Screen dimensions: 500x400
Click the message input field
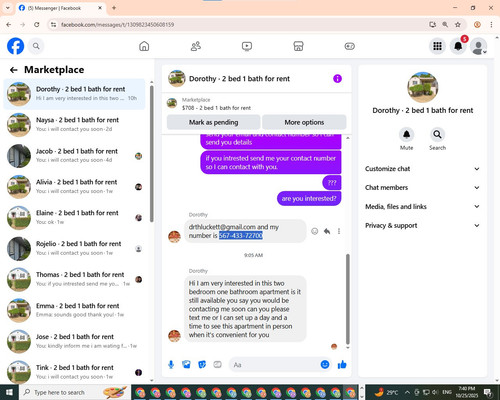275,365
